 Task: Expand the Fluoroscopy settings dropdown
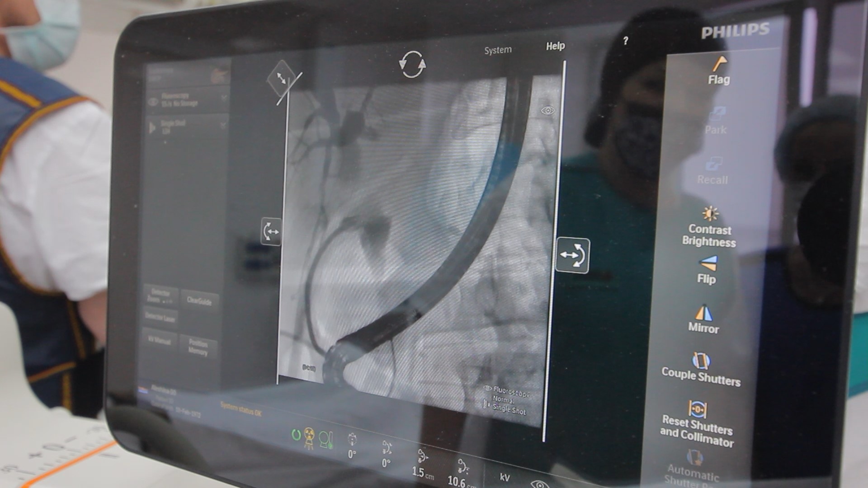tap(224, 98)
